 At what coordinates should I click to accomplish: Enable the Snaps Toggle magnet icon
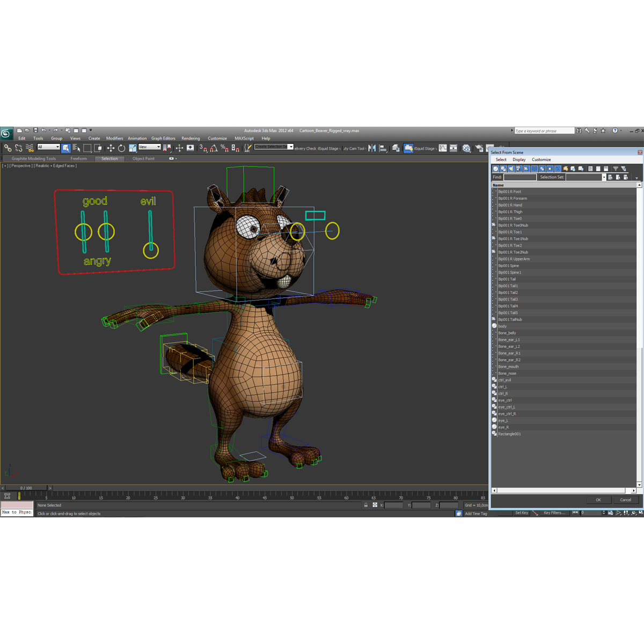pos(204,149)
